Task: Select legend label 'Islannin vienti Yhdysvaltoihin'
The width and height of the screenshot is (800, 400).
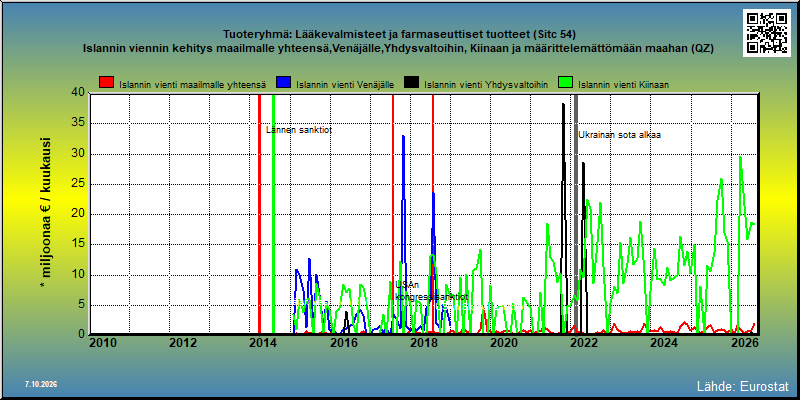Action: point(486,85)
